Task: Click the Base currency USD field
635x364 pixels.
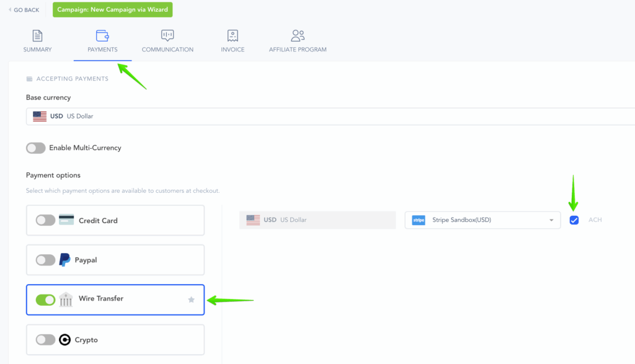Action: pos(331,116)
